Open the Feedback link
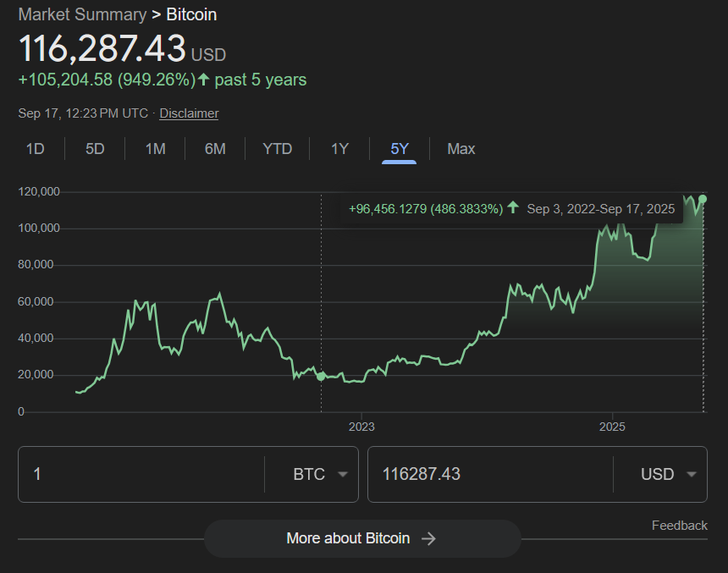Screen dimensions: 728x573 pyautogui.click(x=679, y=525)
